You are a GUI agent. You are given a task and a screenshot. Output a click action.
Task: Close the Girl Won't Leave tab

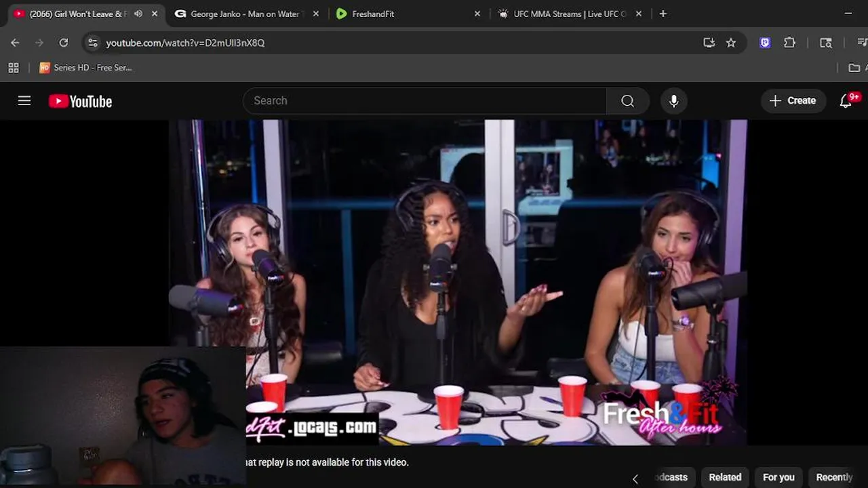(155, 14)
